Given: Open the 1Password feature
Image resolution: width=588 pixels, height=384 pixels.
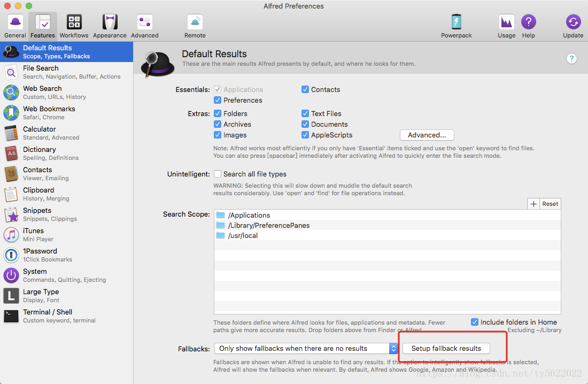Looking at the screenshot, I should [66, 255].
